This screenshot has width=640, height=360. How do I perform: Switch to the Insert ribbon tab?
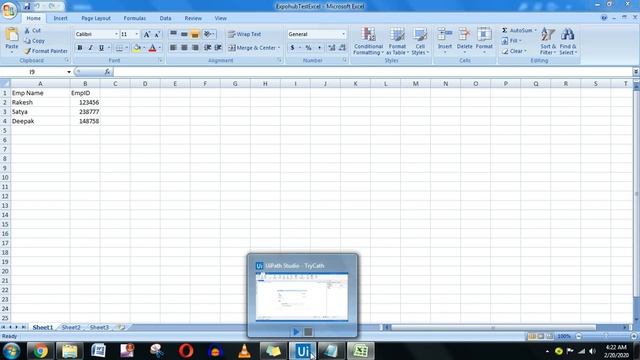pos(60,18)
